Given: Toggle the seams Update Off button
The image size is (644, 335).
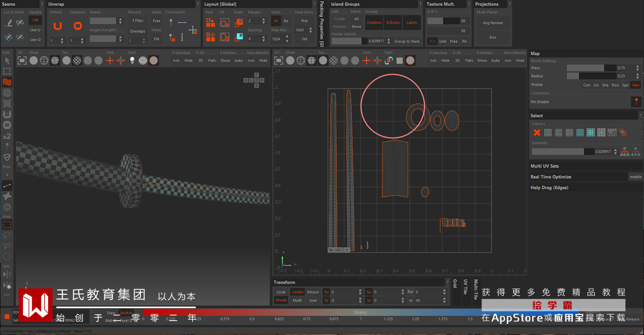Looking at the screenshot, I should 35,21.
